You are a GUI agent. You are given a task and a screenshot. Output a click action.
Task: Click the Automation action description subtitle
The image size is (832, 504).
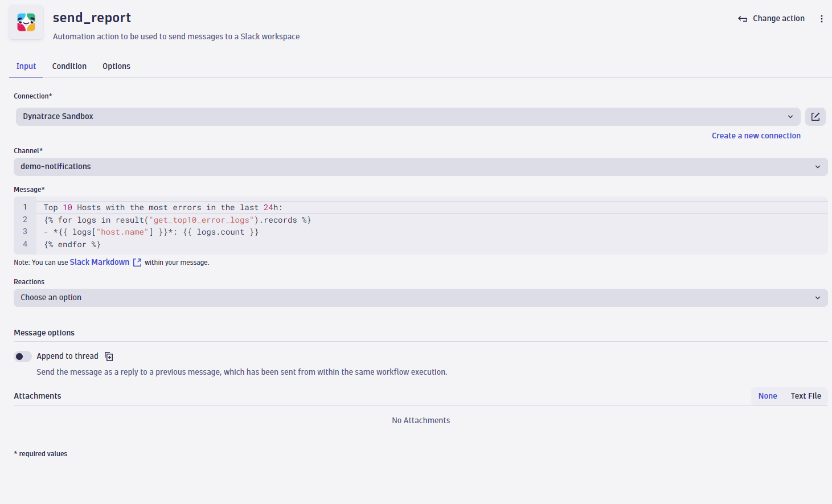coord(176,37)
